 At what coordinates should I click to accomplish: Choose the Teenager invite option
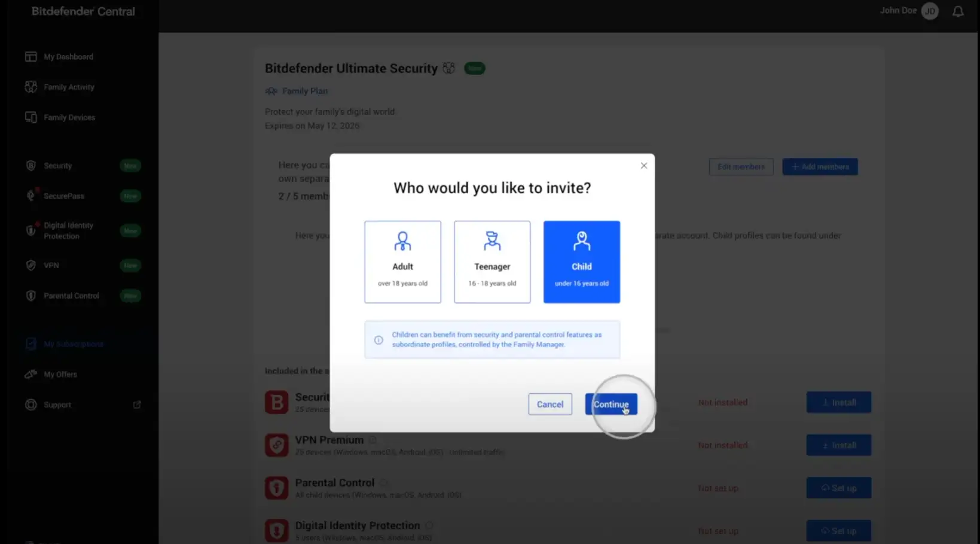tap(492, 262)
